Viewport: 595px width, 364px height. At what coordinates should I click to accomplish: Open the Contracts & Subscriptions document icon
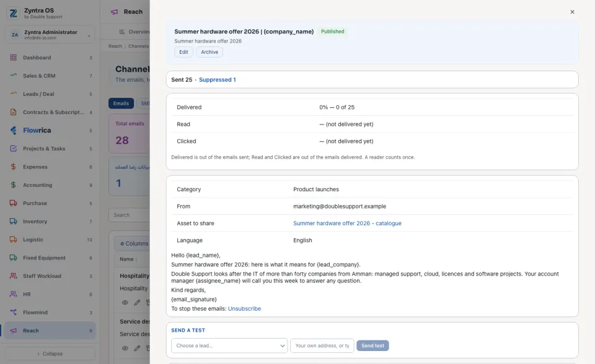(x=13, y=112)
